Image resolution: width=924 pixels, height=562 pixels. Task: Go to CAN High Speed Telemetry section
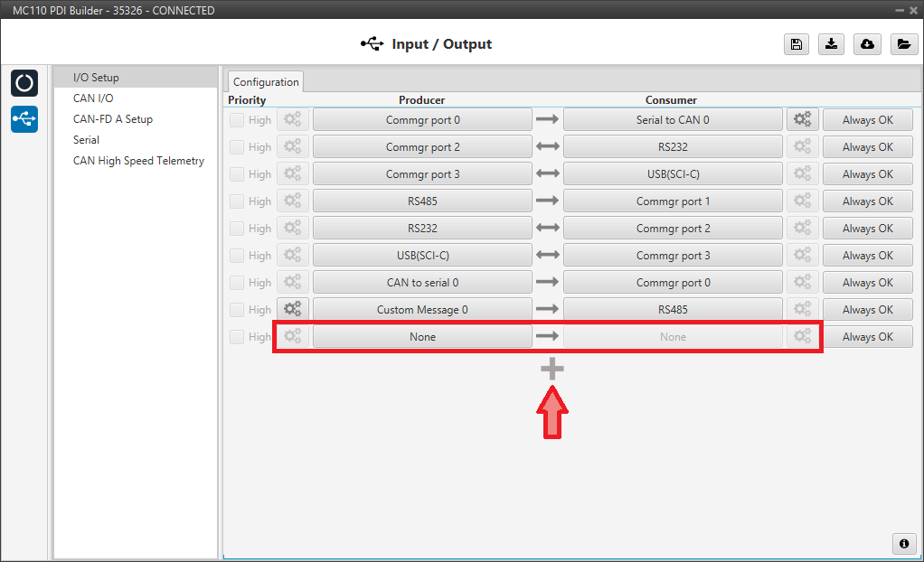(x=138, y=161)
